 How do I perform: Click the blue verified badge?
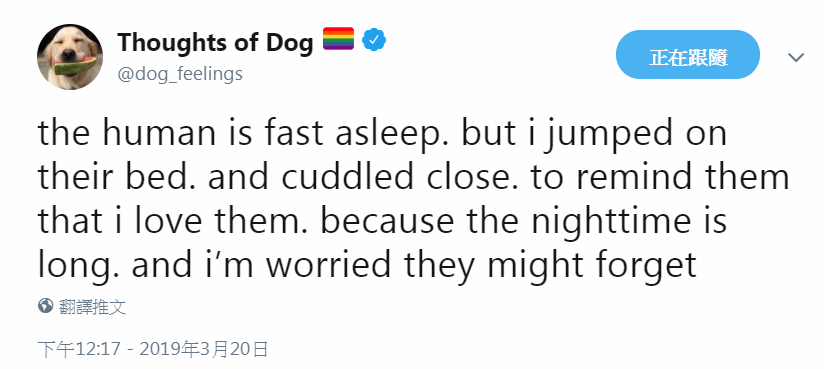[x=374, y=40]
